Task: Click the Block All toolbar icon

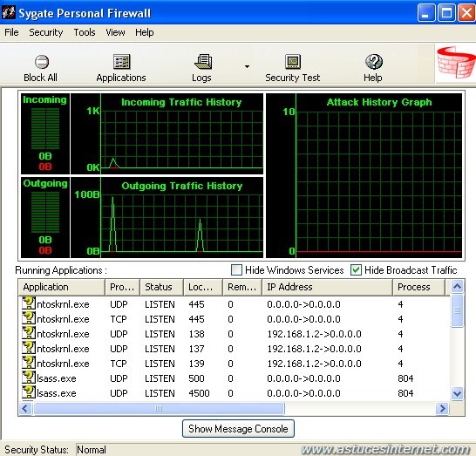Action: coord(42,62)
